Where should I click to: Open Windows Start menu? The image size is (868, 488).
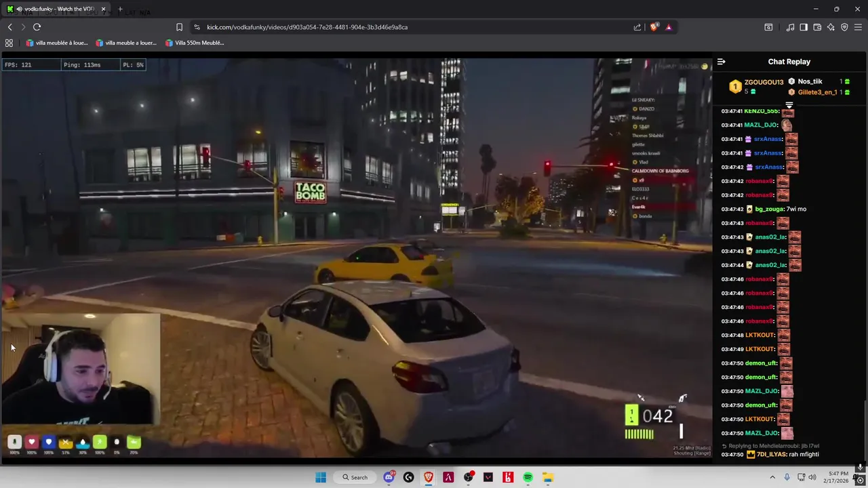[320, 477]
